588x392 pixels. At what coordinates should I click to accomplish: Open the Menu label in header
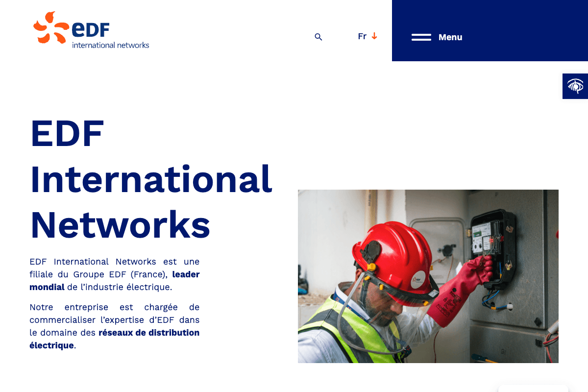(x=450, y=37)
